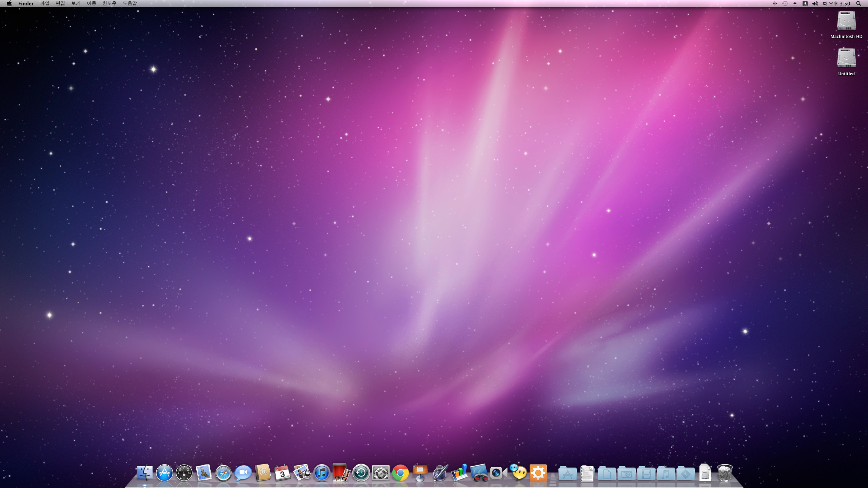Open FaceTime camera icon in Dock
The image size is (868, 488).
click(499, 472)
